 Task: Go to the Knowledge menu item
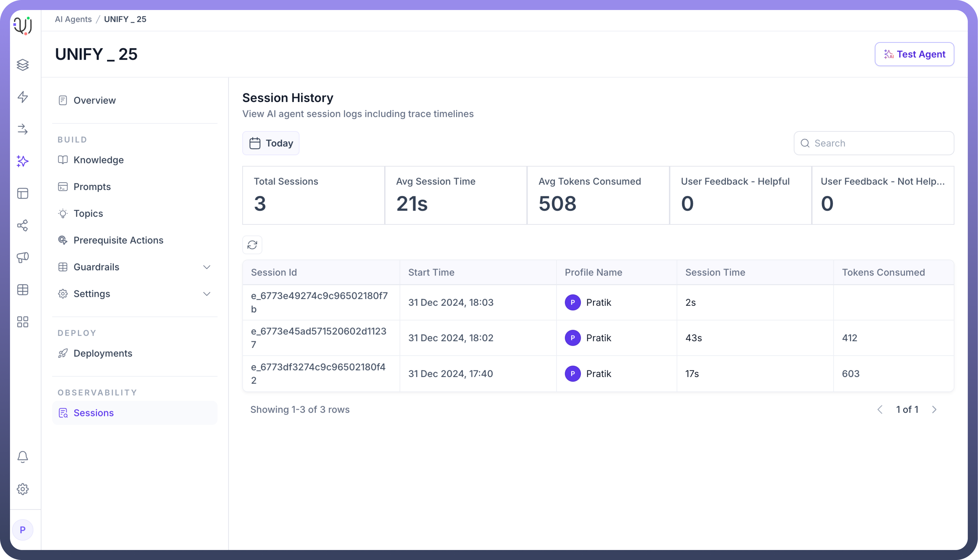pyautogui.click(x=99, y=160)
